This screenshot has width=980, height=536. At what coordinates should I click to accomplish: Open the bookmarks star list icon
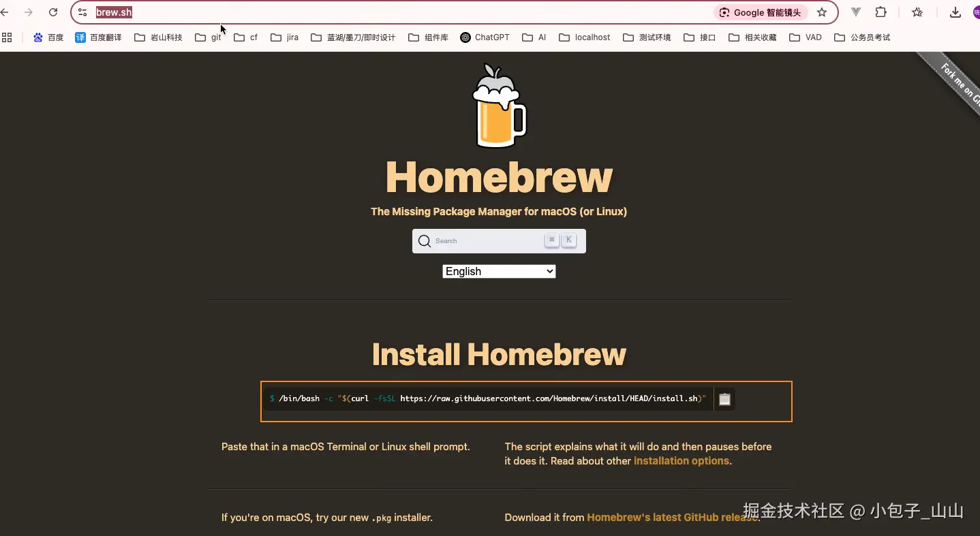pyautogui.click(x=917, y=12)
